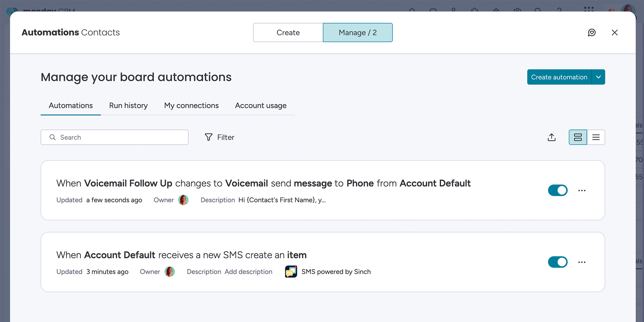Close the Automations dialog
644x322 pixels.
(614, 33)
